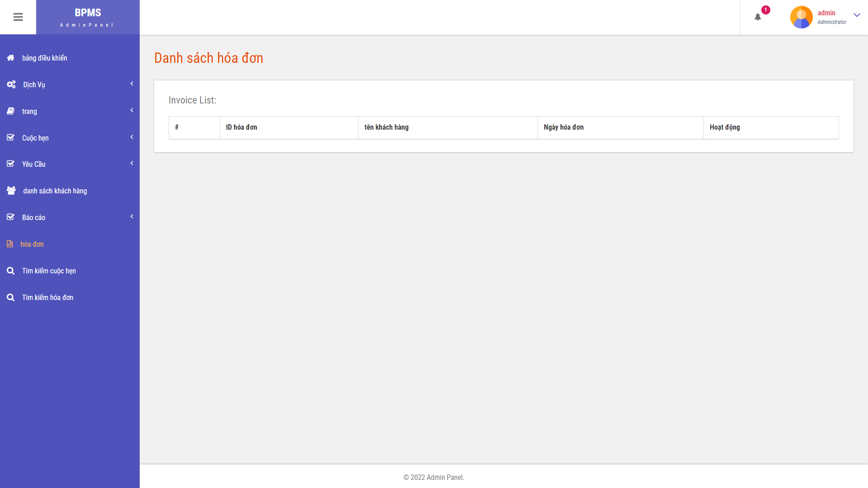This screenshot has height=488, width=868.
Task: Toggle the hamburger sidebar menu icon
Action: point(18,17)
